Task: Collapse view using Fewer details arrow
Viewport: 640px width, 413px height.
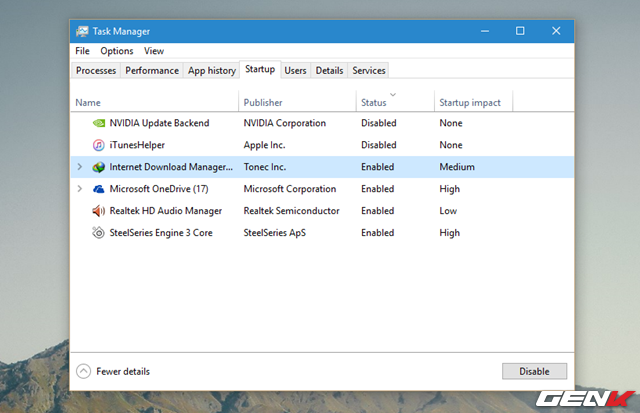Action: click(84, 371)
